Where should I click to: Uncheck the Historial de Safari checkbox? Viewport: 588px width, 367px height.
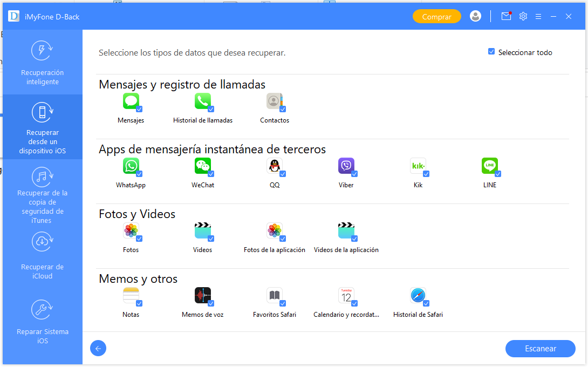click(426, 303)
